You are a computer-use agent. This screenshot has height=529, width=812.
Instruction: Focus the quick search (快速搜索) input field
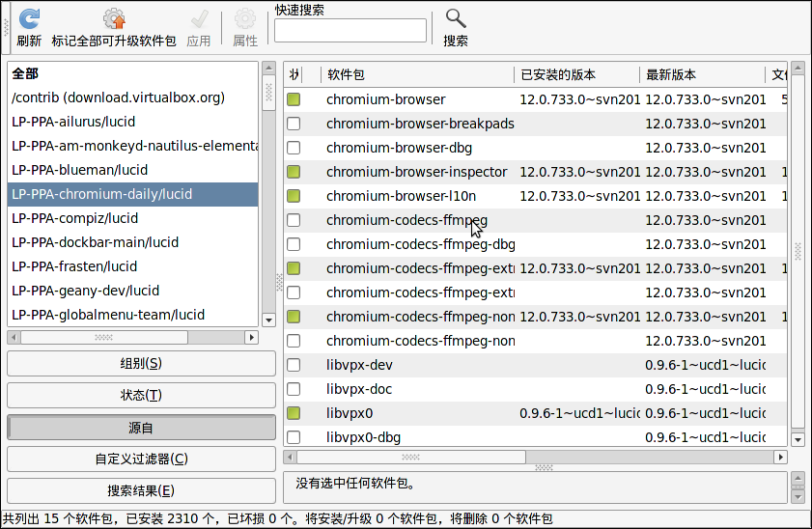(x=350, y=31)
